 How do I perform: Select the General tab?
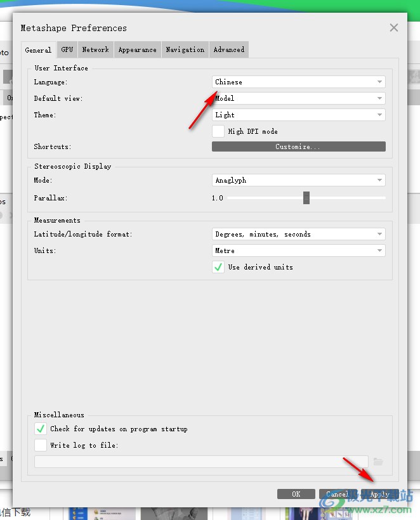click(x=38, y=50)
